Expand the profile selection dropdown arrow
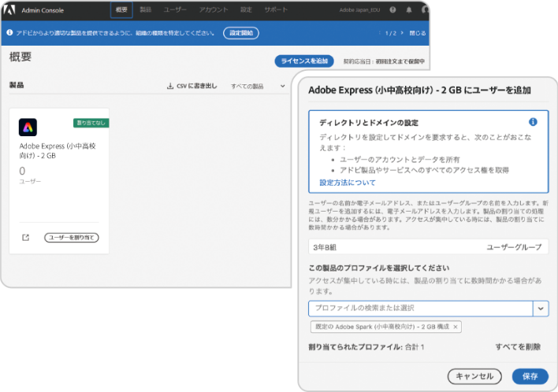This screenshot has height=392, width=558. (541, 309)
